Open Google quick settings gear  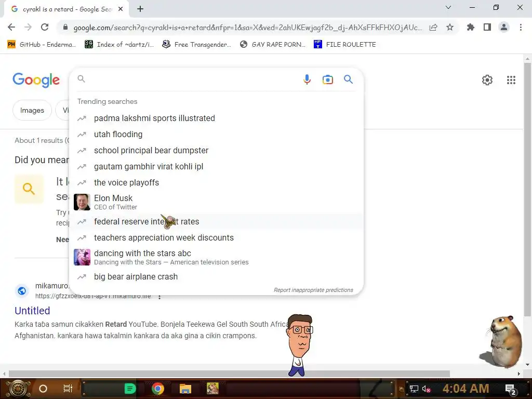pos(487,80)
